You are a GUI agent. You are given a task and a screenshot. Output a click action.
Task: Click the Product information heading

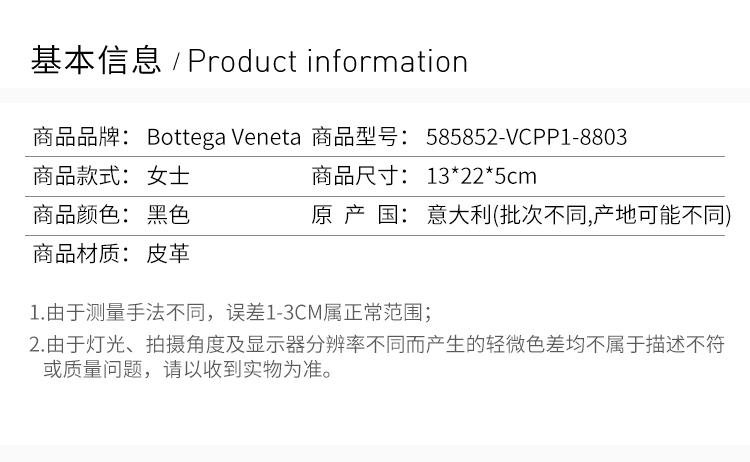[x=328, y=61]
